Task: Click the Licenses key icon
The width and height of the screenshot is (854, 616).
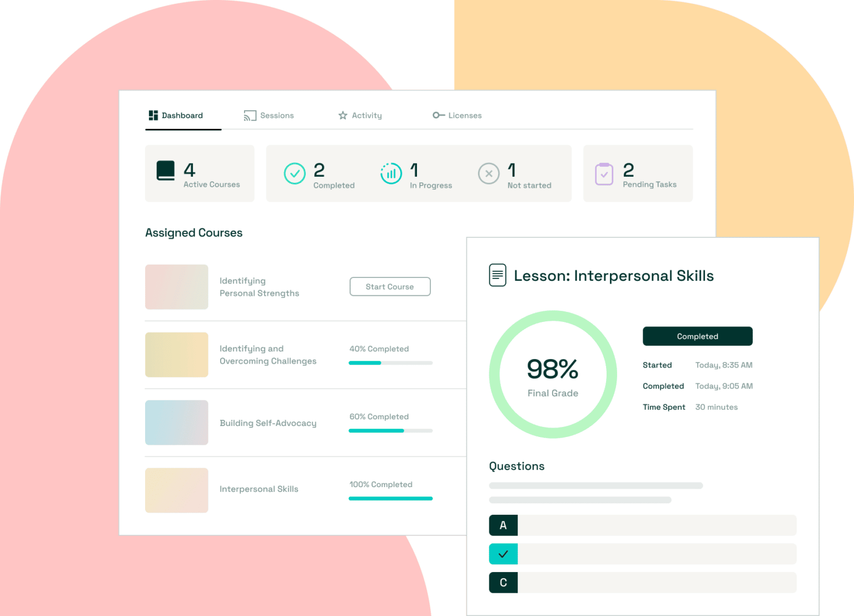Action: (x=439, y=115)
